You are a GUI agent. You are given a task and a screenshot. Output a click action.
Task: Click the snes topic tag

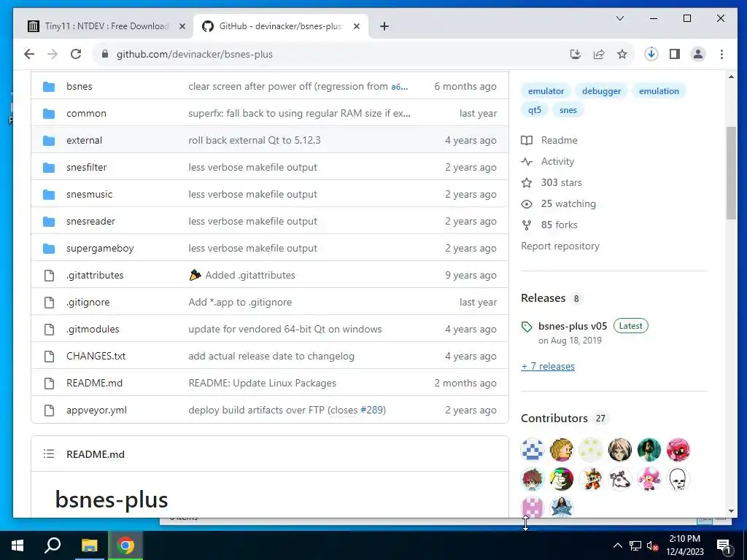pos(568,110)
